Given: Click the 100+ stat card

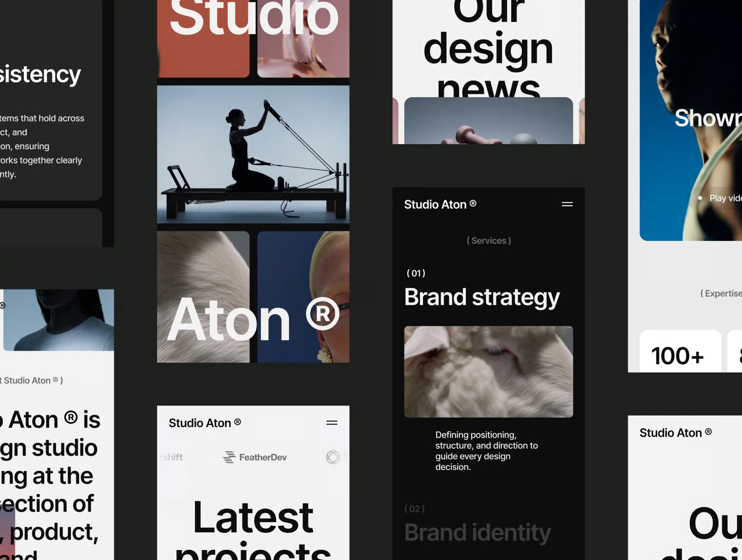Looking at the screenshot, I should click(x=680, y=351).
